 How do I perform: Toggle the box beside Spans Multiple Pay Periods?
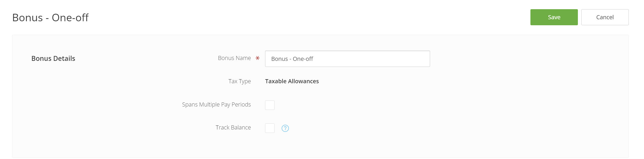(x=270, y=105)
